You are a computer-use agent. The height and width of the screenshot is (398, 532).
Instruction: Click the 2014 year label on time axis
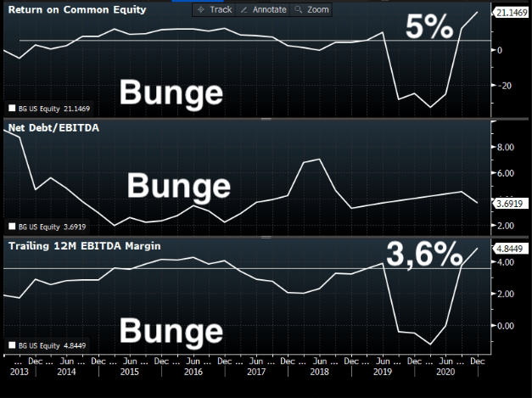coord(66,372)
